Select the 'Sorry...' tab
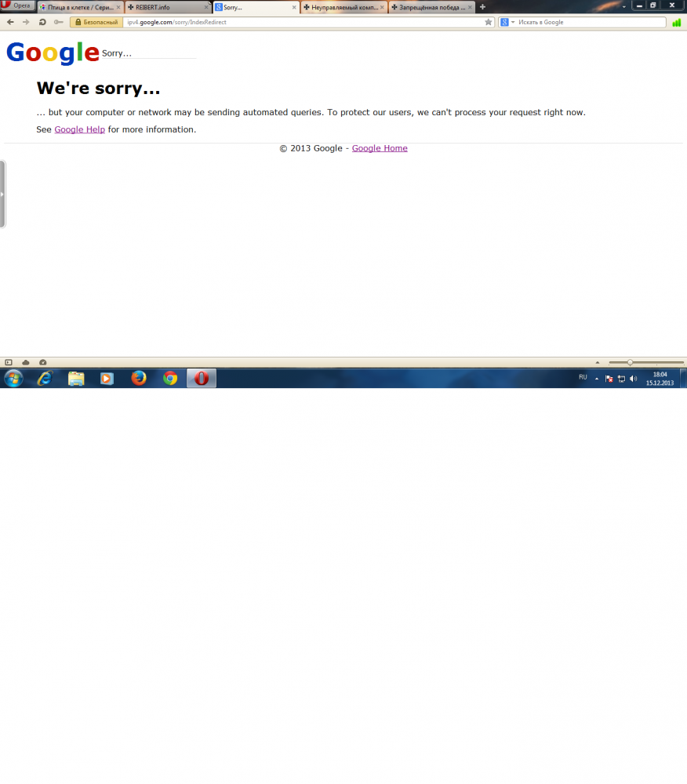The image size is (687, 784). coord(256,7)
